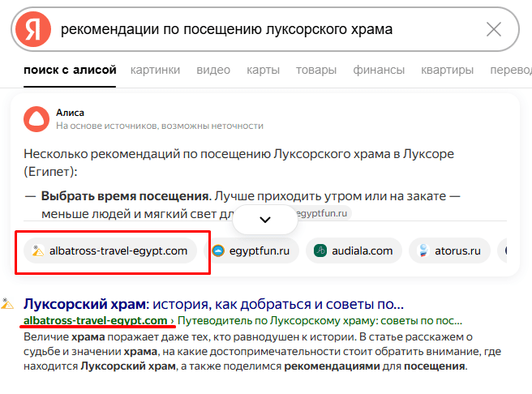Open the финансы tab

click(x=379, y=70)
